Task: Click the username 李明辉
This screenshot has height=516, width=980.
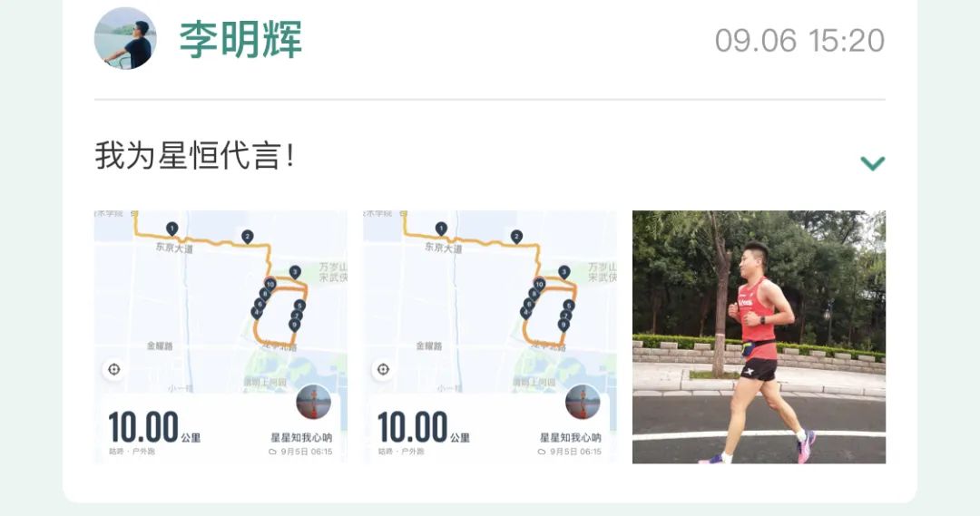Action: [x=240, y=39]
